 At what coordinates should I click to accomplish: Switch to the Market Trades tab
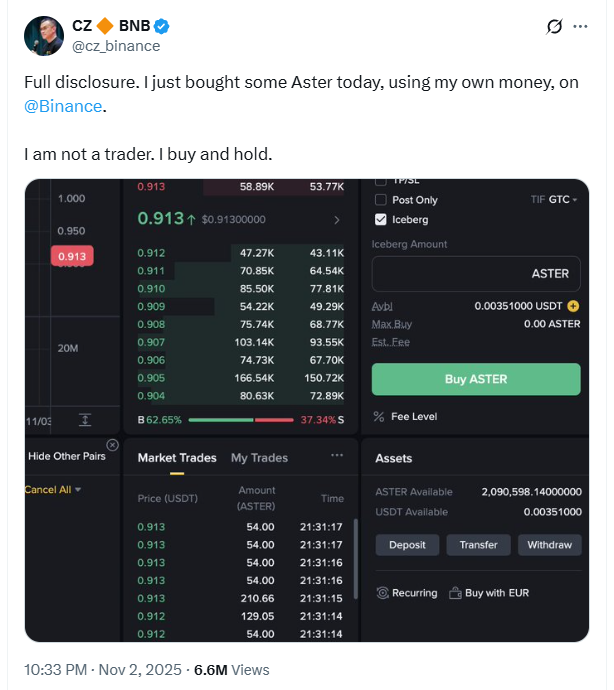point(177,458)
